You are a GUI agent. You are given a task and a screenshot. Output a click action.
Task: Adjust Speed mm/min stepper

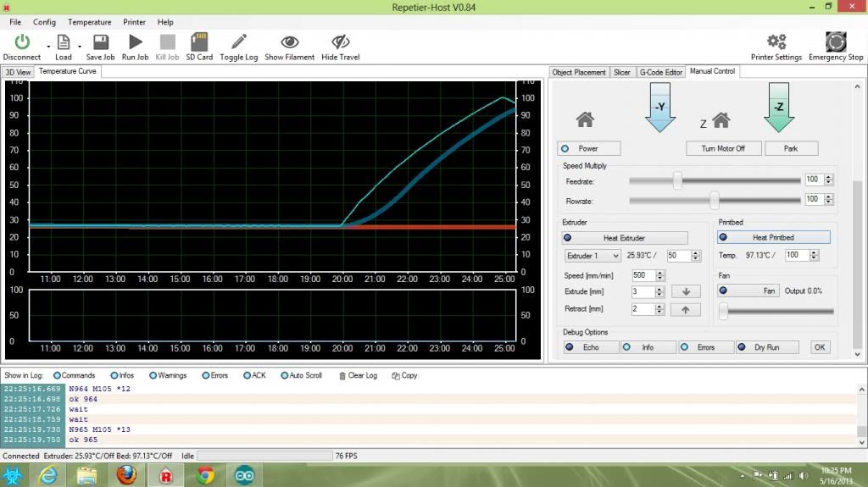tap(659, 275)
